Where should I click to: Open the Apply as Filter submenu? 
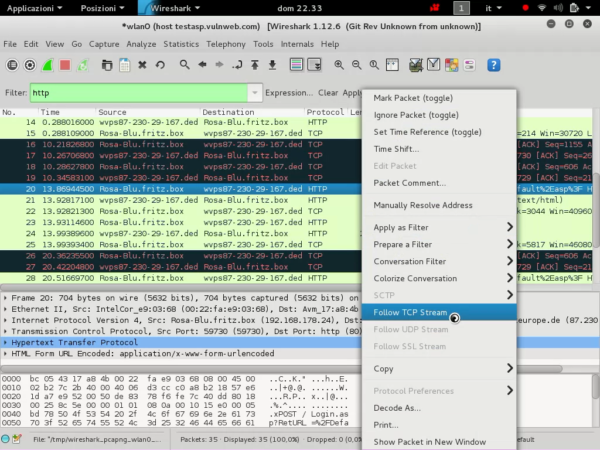click(439, 227)
